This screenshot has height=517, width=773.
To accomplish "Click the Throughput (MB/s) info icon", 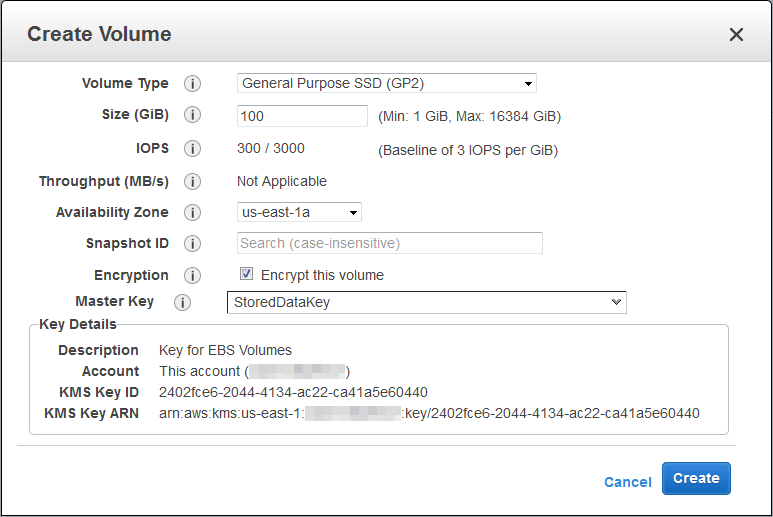I will tap(193, 182).
